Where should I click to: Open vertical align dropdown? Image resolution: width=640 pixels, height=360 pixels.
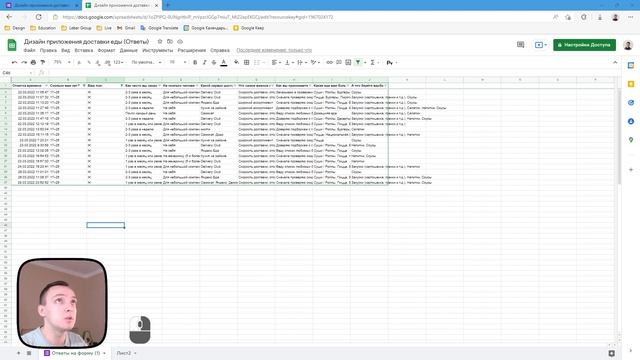click(289, 62)
